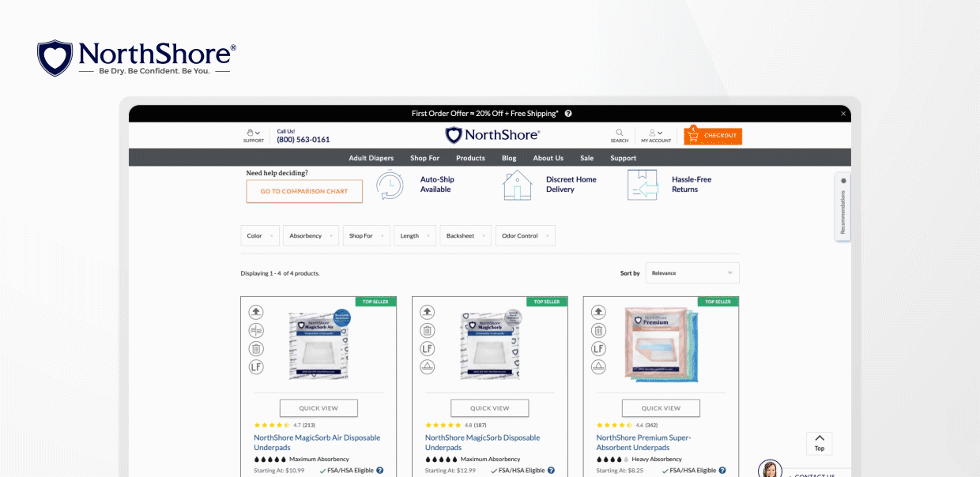
Task: Click the up-arrow absorbency icon on MagicSorb card
Action: pyautogui.click(x=427, y=311)
